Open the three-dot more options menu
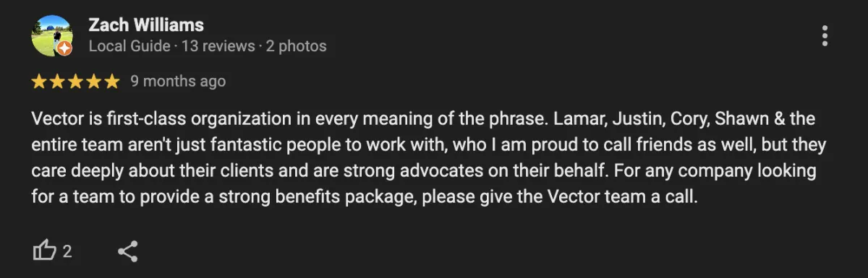 coord(825,35)
